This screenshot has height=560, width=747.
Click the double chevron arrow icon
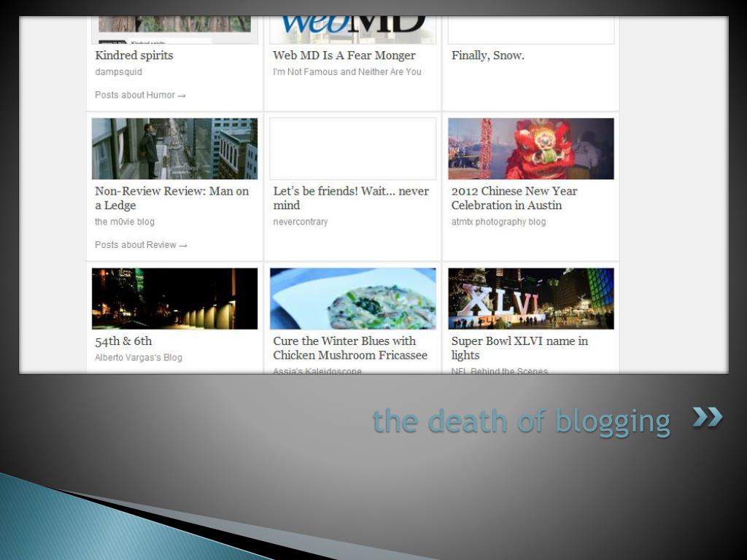pyautogui.click(x=708, y=416)
